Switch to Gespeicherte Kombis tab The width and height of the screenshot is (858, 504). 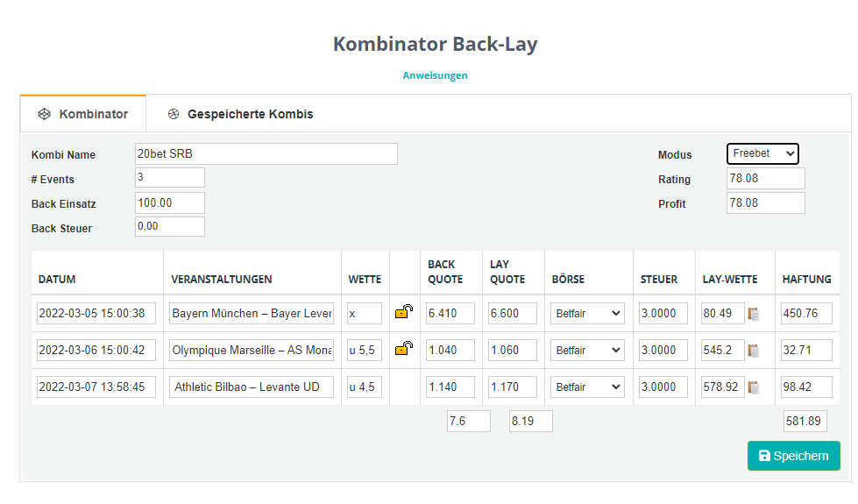click(x=250, y=114)
